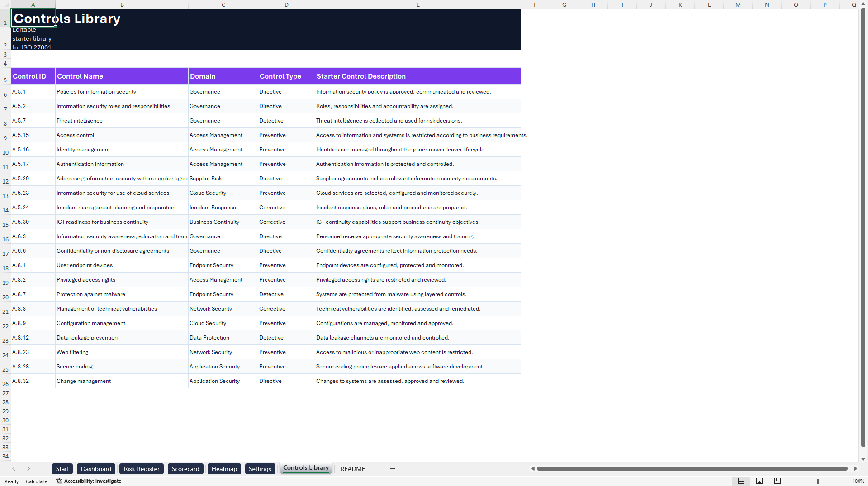
Task: Adjust the zoom slider handle
Action: click(818, 481)
